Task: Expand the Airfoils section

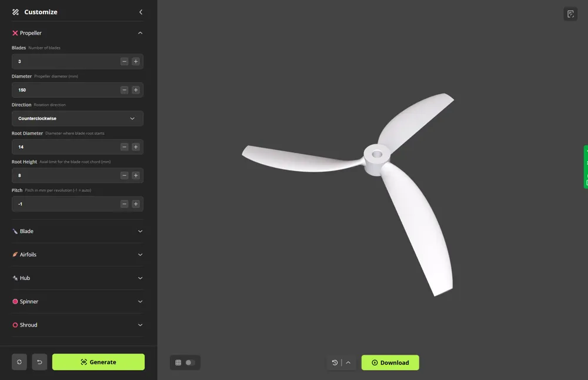Action: coord(140,255)
